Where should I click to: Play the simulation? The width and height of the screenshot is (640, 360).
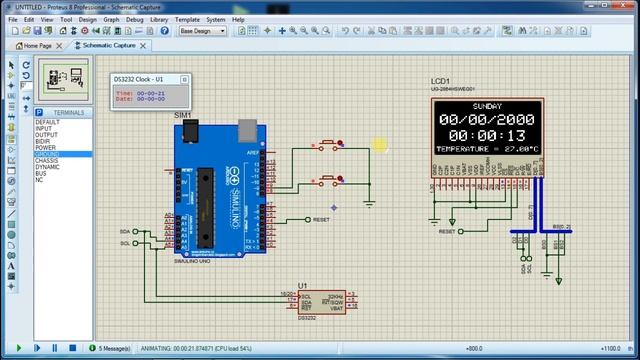[19, 348]
